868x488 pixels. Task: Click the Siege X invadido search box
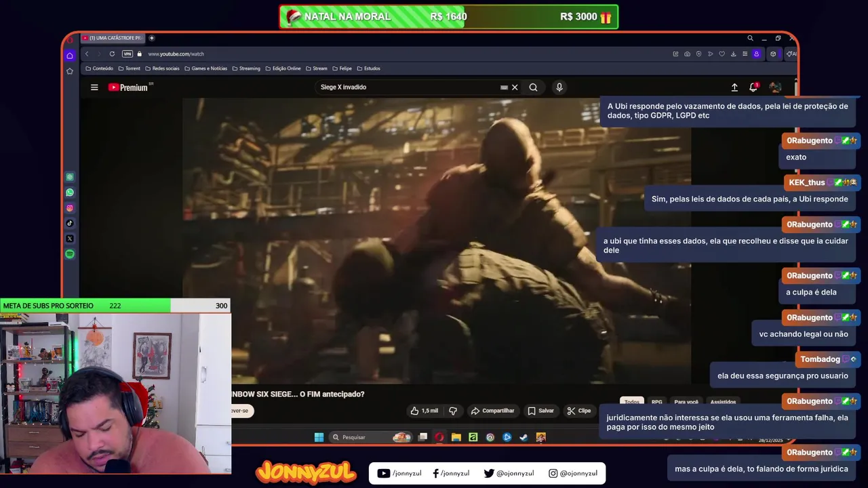[x=407, y=87]
